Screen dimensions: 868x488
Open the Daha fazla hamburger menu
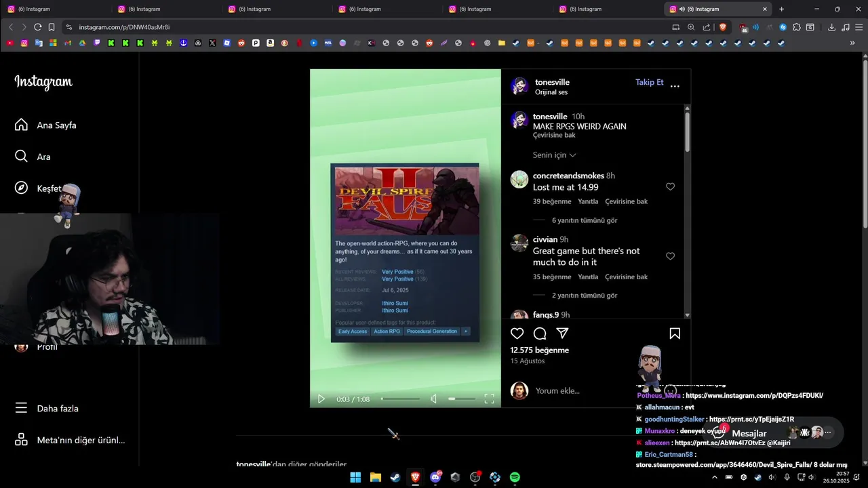[47, 409]
